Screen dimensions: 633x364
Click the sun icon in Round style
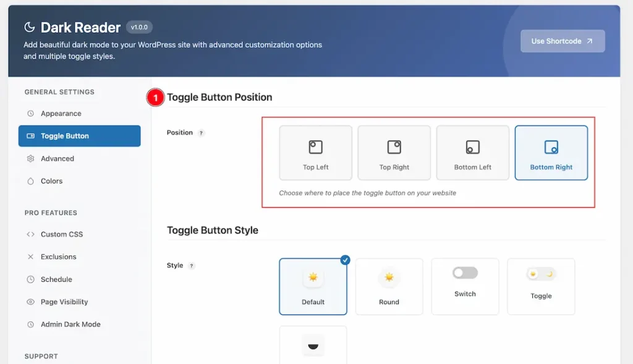[x=389, y=277]
